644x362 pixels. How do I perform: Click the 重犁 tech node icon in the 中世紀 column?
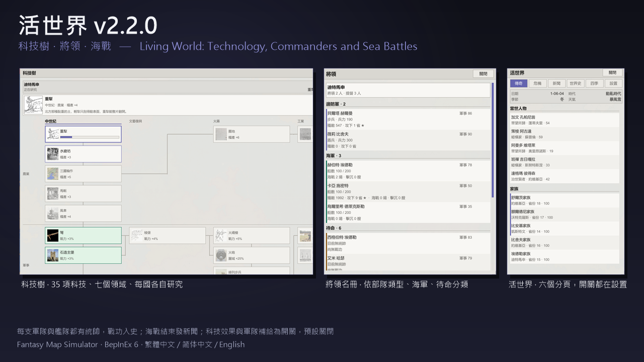pyautogui.click(x=53, y=134)
